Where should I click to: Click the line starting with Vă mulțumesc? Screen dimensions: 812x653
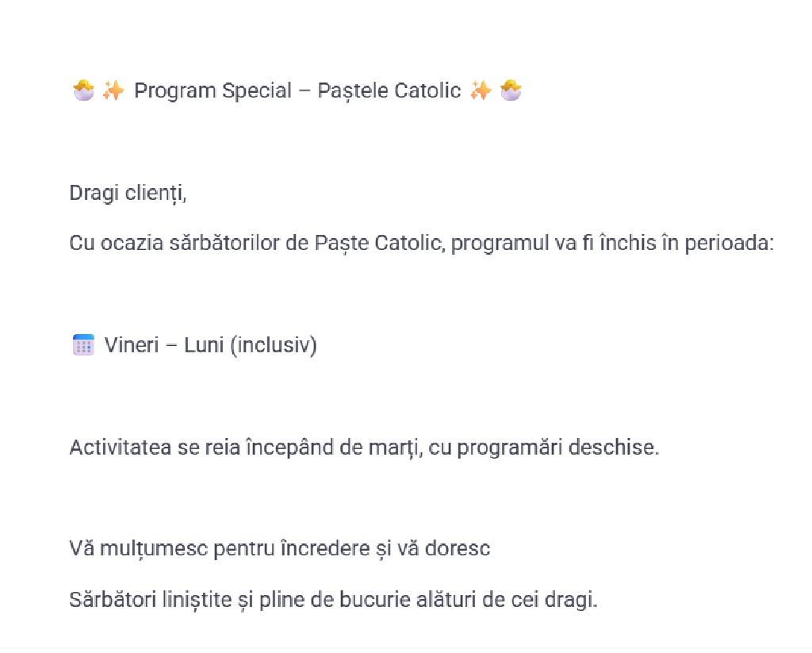(279, 548)
